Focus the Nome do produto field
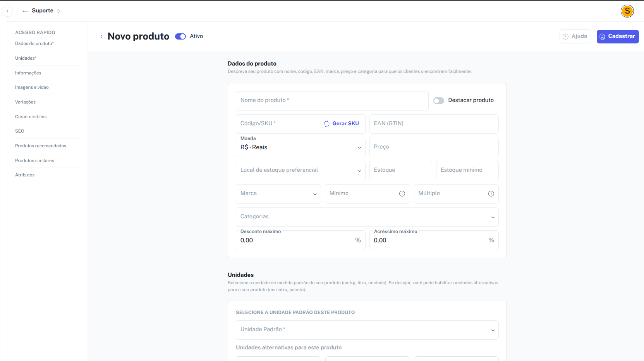 tap(332, 101)
